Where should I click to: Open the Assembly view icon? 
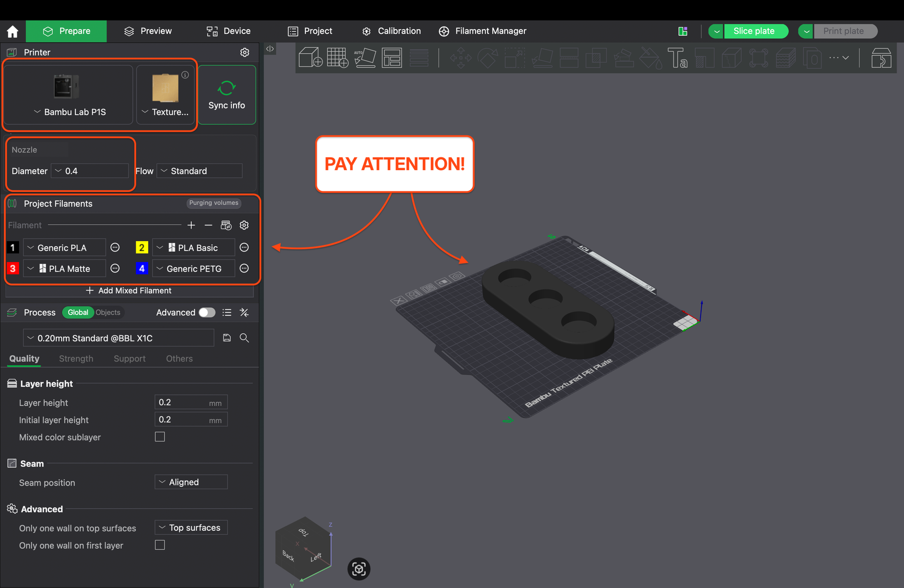pos(881,58)
